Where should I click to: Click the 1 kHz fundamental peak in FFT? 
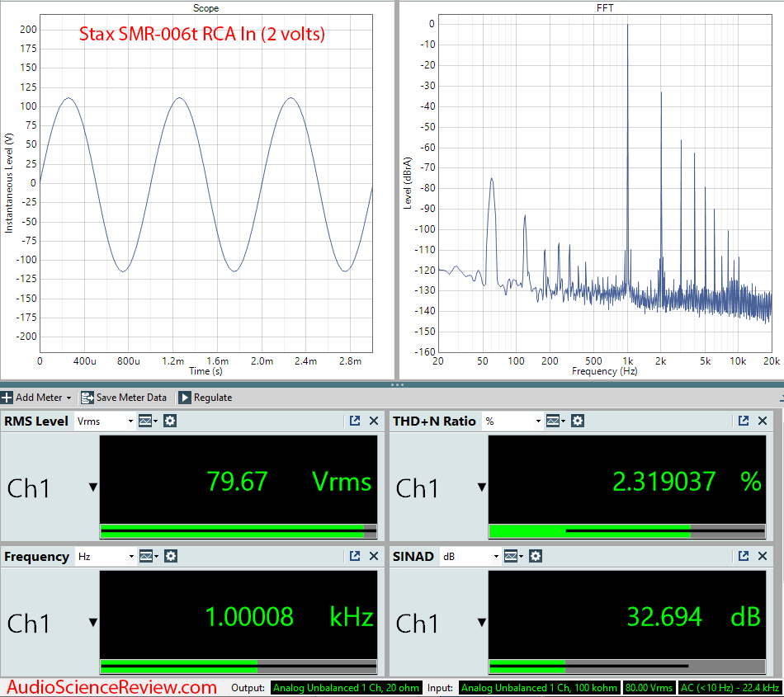[627, 25]
